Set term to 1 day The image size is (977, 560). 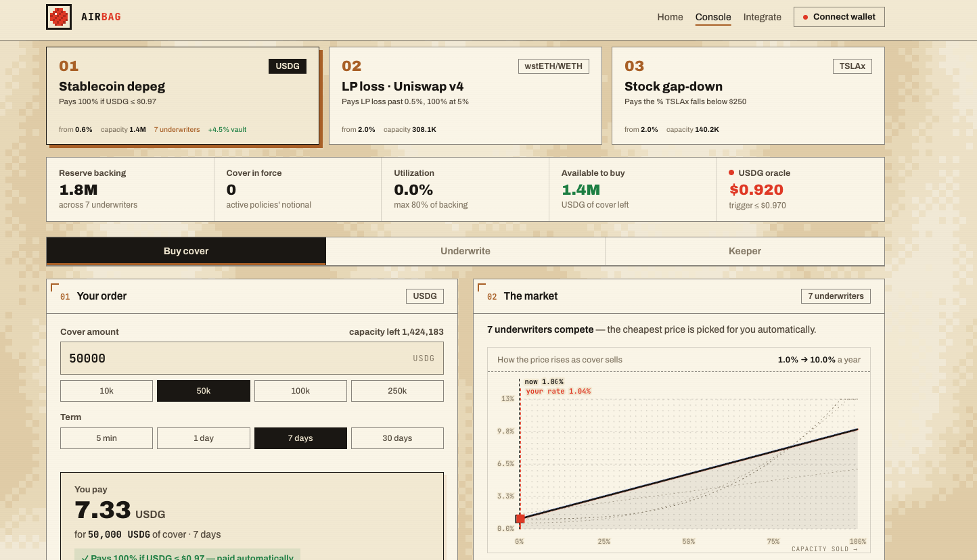[204, 438]
